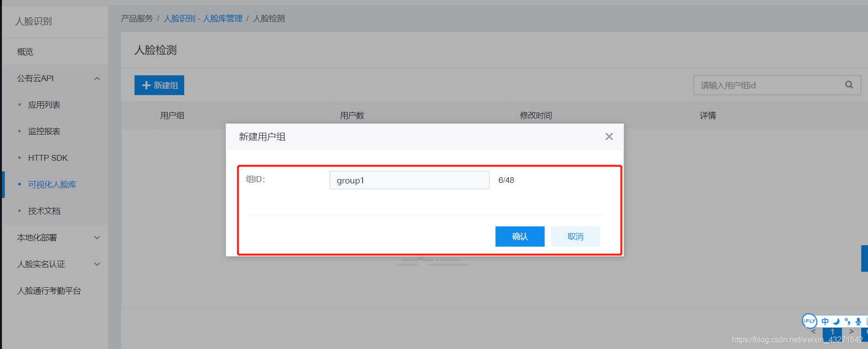The width and height of the screenshot is (868, 349).
Task: Focus the 组ID input field containing group1
Action: [409, 180]
